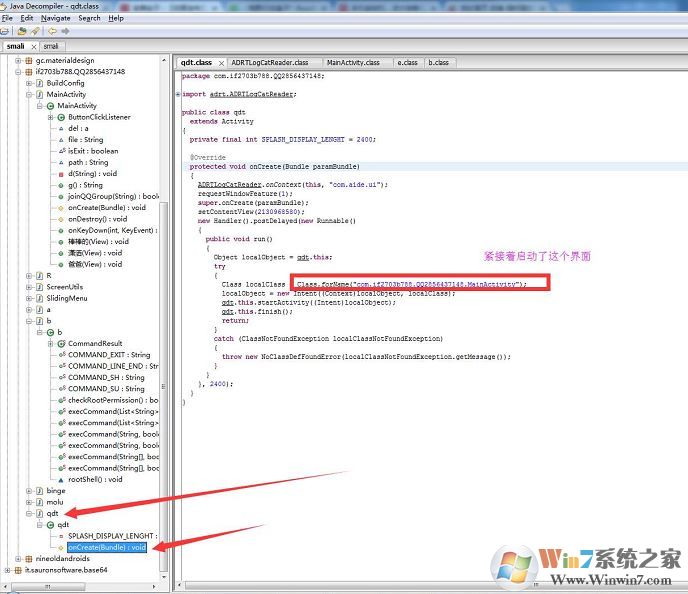Close the first smali tab
The height and width of the screenshot is (594, 688).
click(x=34, y=46)
